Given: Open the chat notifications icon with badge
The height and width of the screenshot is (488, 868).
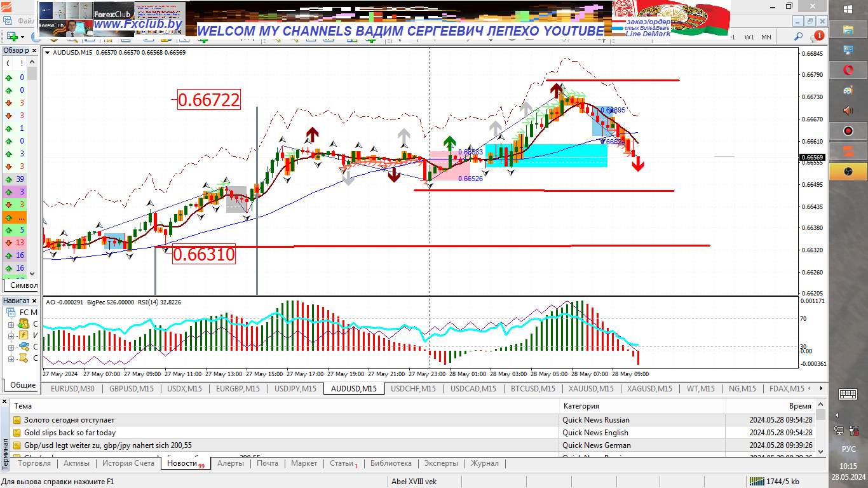Looking at the screenshot, I should coord(818,37).
